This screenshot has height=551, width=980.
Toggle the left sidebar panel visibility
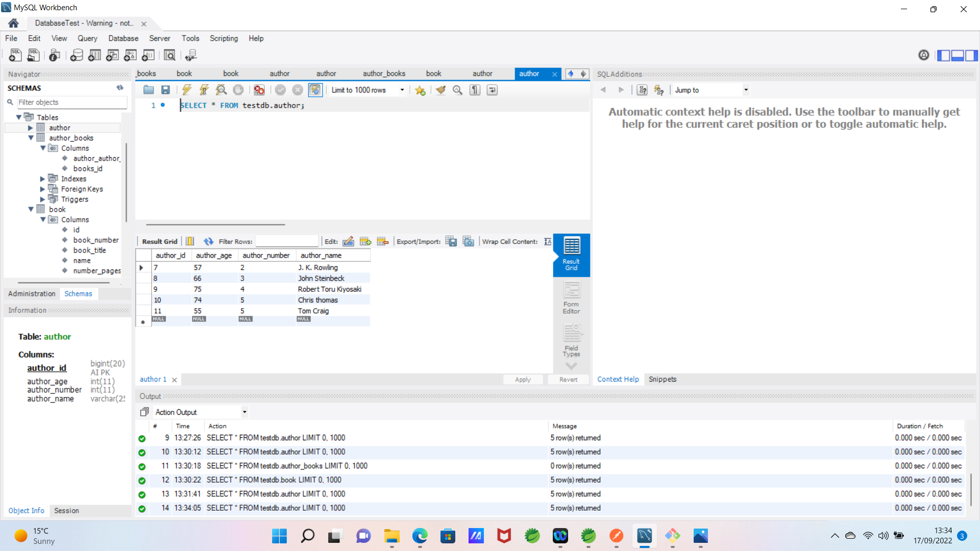tap(944, 55)
